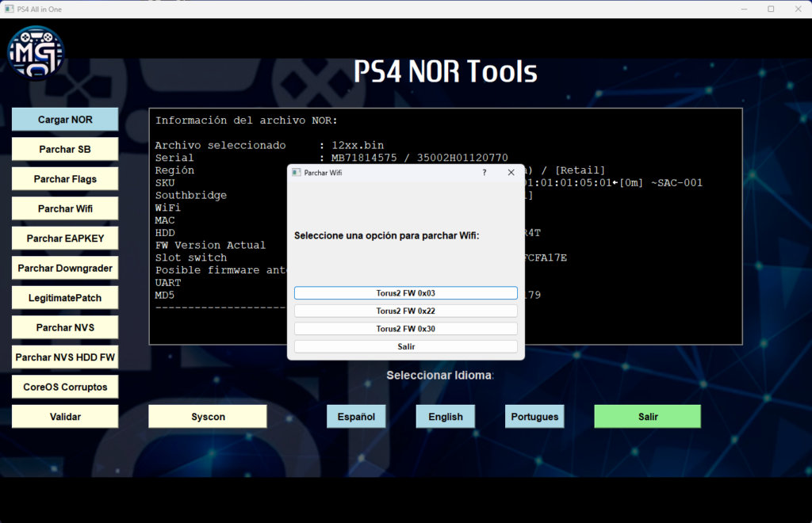Click the dialog's question mark help button

485,172
